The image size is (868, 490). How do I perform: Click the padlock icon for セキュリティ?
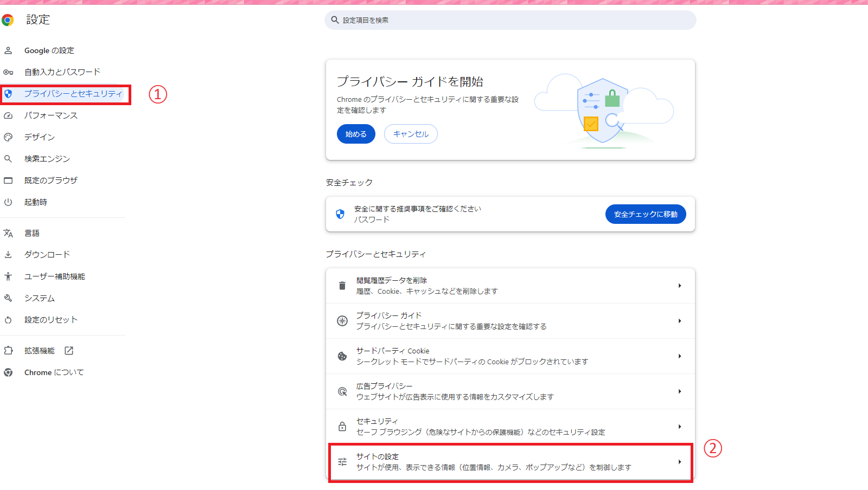pos(342,427)
